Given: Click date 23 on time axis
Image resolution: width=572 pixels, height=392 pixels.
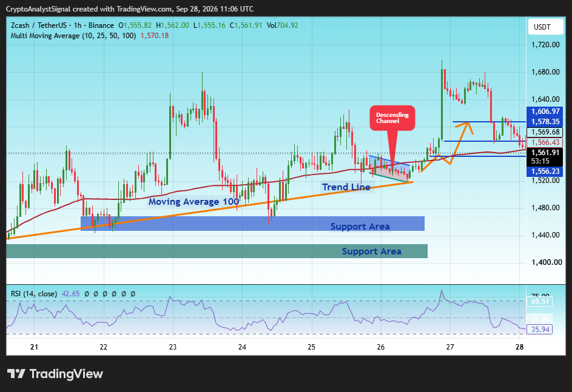Looking at the screenshot, I should [x=173, y=347].
